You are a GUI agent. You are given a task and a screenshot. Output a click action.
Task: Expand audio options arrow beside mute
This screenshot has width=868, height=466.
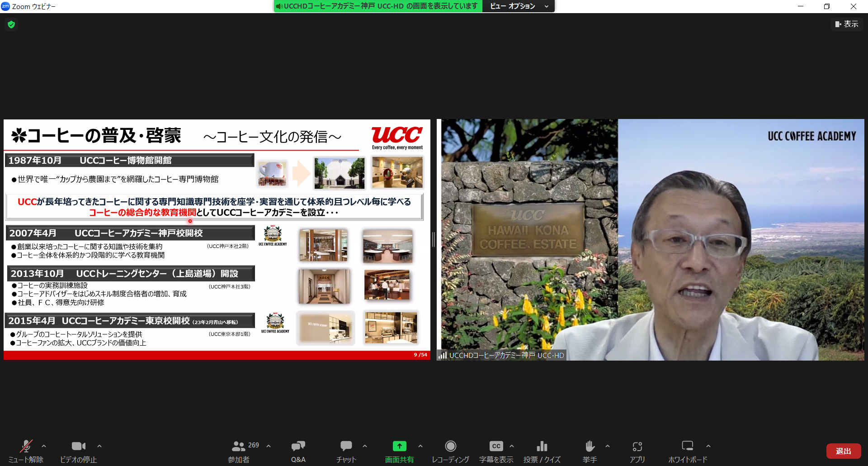44,446
